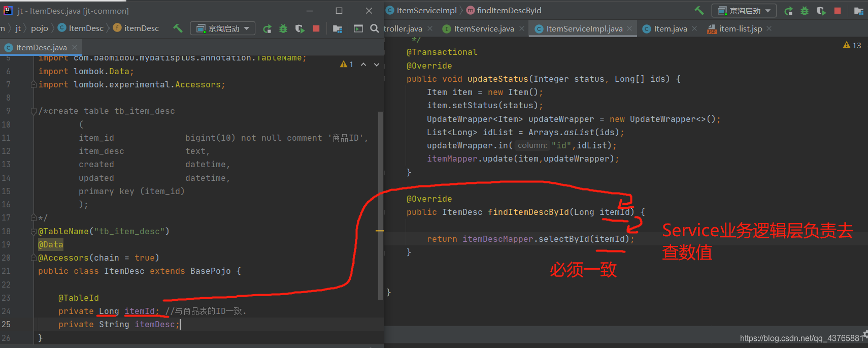Close the Item.java tab
868x348 pixels.
pos(694,28)
